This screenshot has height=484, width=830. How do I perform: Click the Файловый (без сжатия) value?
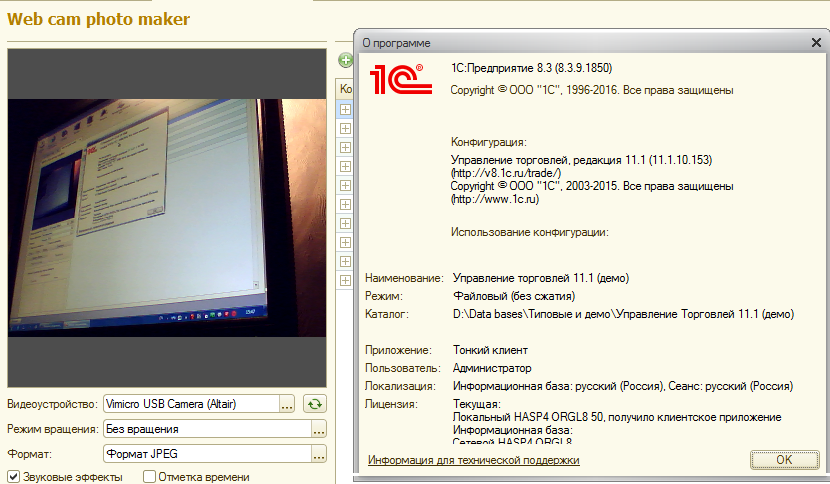click(514, 296)
